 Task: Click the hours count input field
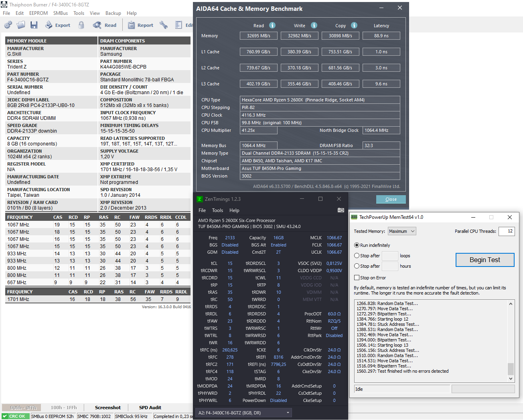click(390, 266)
